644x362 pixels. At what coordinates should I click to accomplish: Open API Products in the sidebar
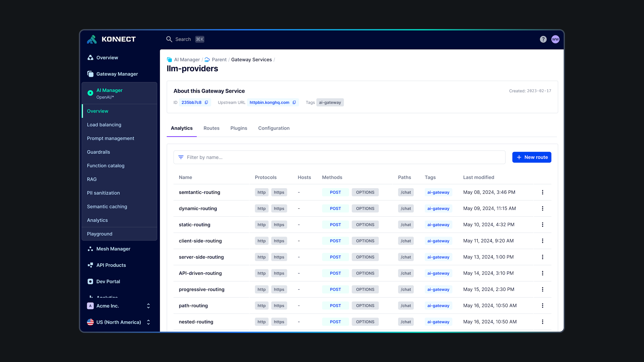point(111,265)
